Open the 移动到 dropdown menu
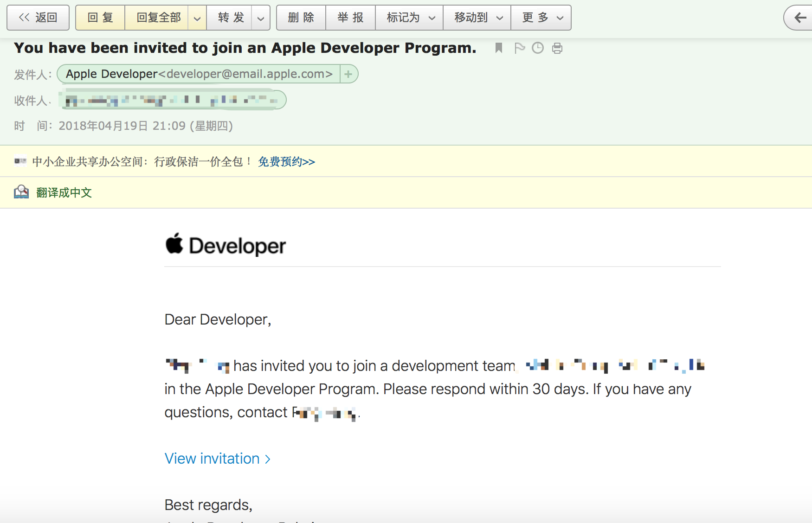Viewport: 812px width, 523px height. [x=477, y=18]
